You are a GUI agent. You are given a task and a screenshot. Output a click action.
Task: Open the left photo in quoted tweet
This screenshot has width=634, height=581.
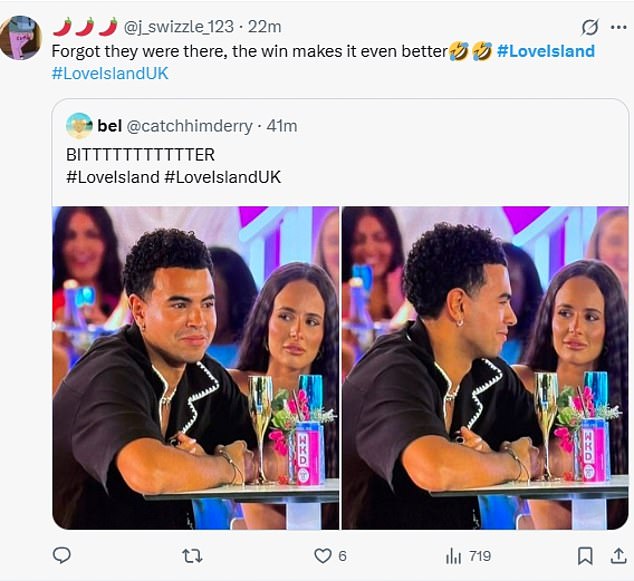coord(196,368)
